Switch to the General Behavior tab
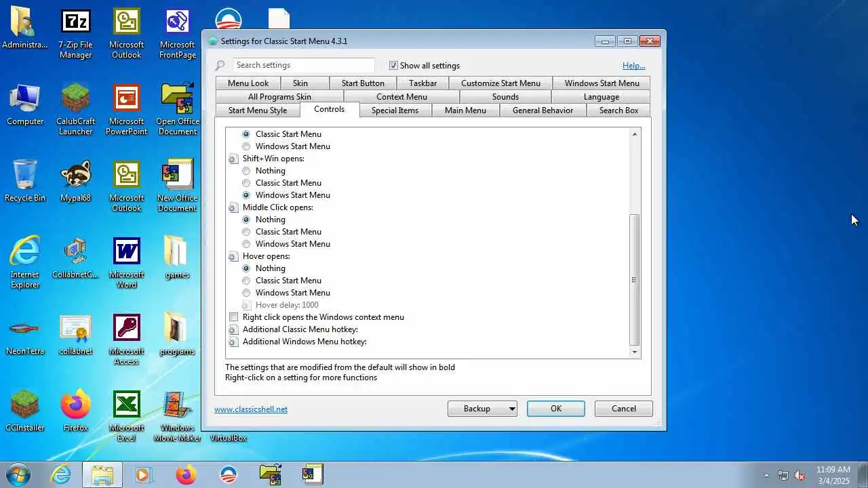868x488 pixels. point(542,110)
